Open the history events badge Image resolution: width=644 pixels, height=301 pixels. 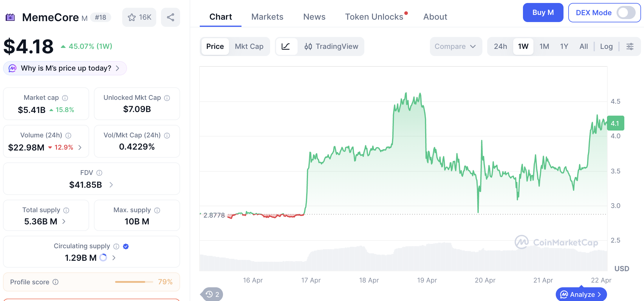coord(213,294)
